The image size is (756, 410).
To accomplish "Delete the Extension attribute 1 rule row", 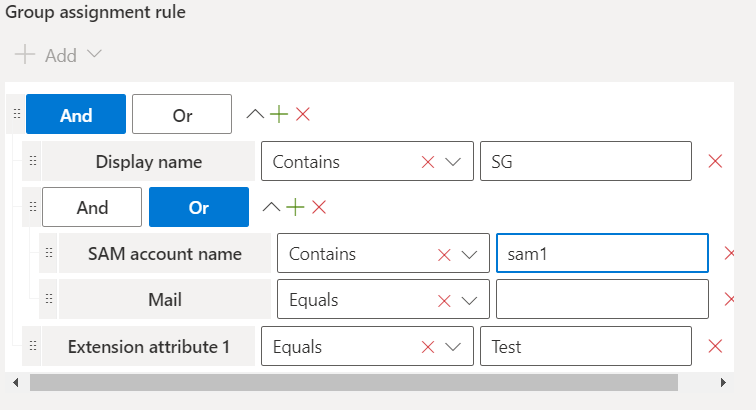I will click(715, 347).
